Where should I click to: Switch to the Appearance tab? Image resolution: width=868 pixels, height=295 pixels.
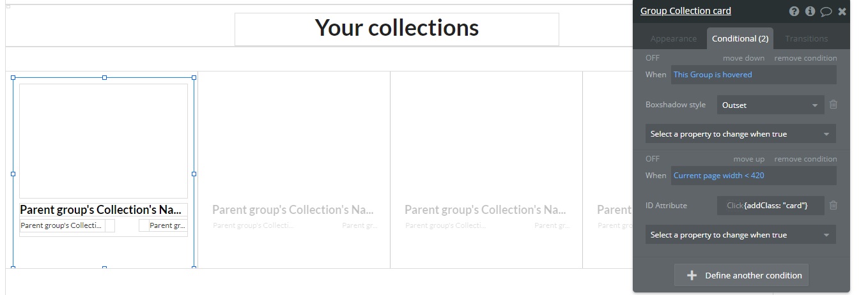673,39
